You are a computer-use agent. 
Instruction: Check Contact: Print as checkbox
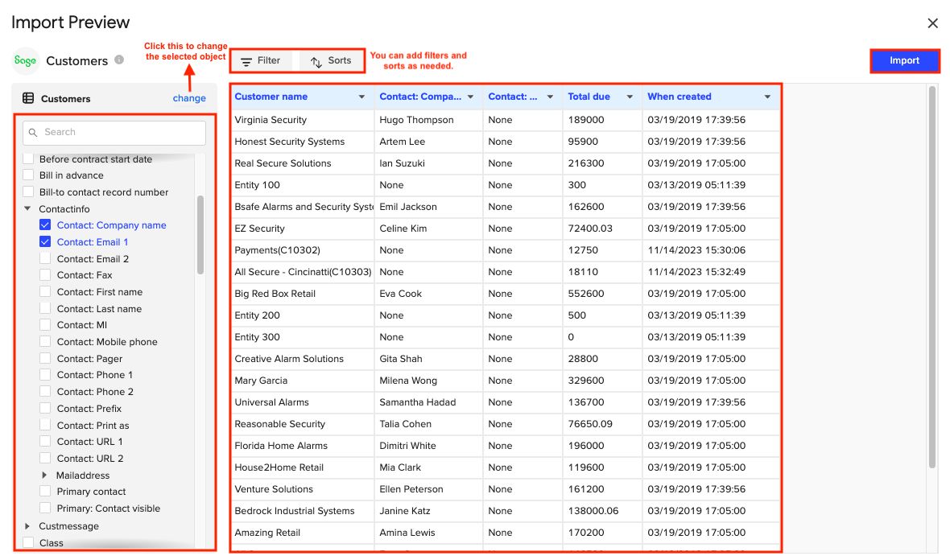45,425
